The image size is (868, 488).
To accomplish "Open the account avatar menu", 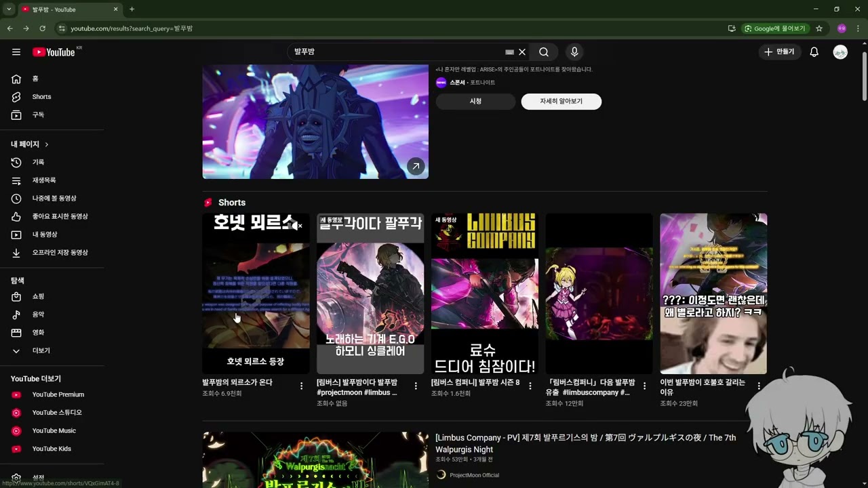I will pyautogui.click(x=840, y=52).
